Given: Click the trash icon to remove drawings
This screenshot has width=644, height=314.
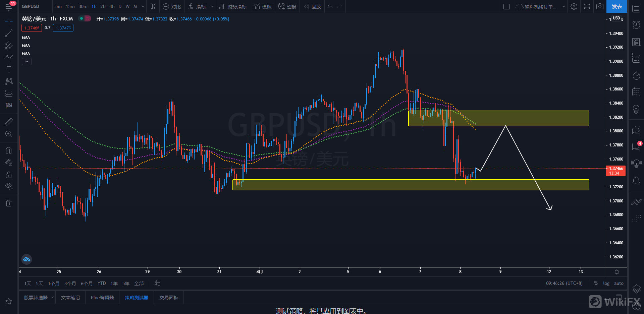Looking at the screenshot, I should pos(9,203).
